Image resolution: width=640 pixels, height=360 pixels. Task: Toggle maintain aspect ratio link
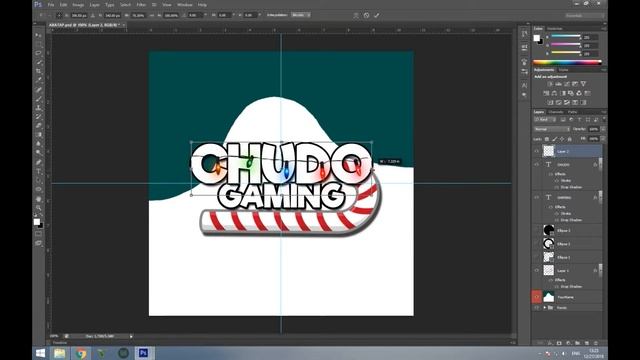pyautogui.click(x=151, y=15)
